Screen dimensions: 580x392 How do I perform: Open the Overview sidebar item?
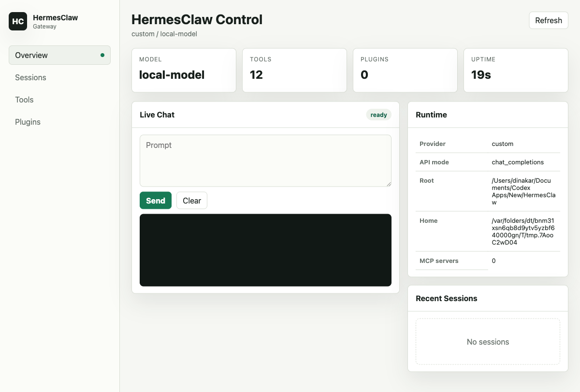pyautogui.click(x=59, y=55)
